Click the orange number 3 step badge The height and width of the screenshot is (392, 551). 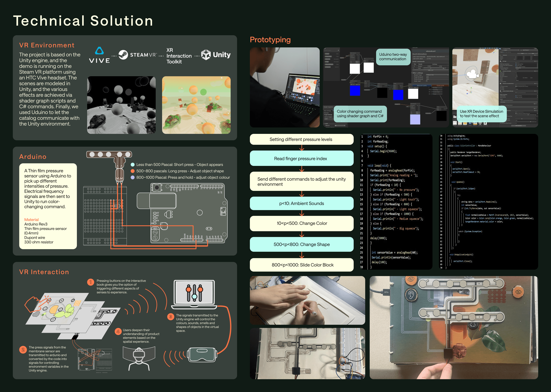tap(170, 317)
